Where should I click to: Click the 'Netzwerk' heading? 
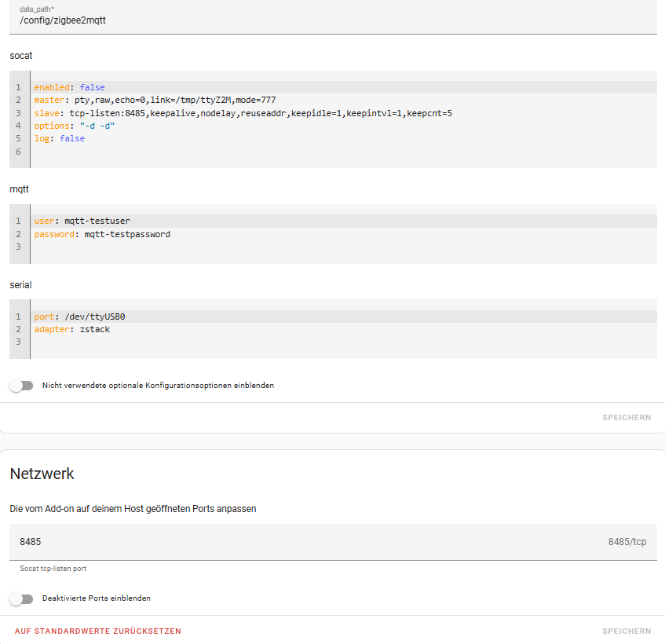[42, 474]
